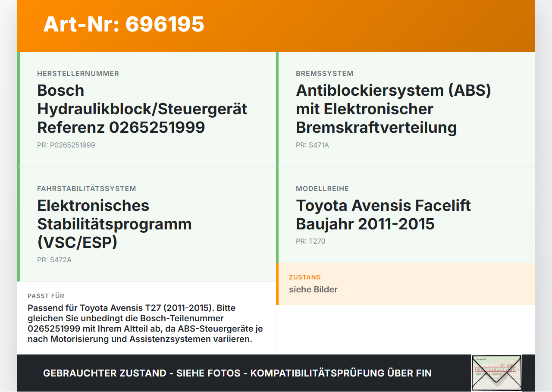Select the 'Passend für Toyota Avensis T27' paragraph

tap(145, 323)
